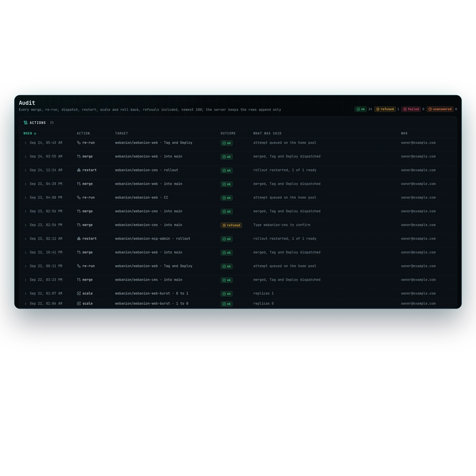Click the ok badge on the Sep 24, 05:43 AM row
The width and height of the screenshot is (476, 476).
point(226,143)
